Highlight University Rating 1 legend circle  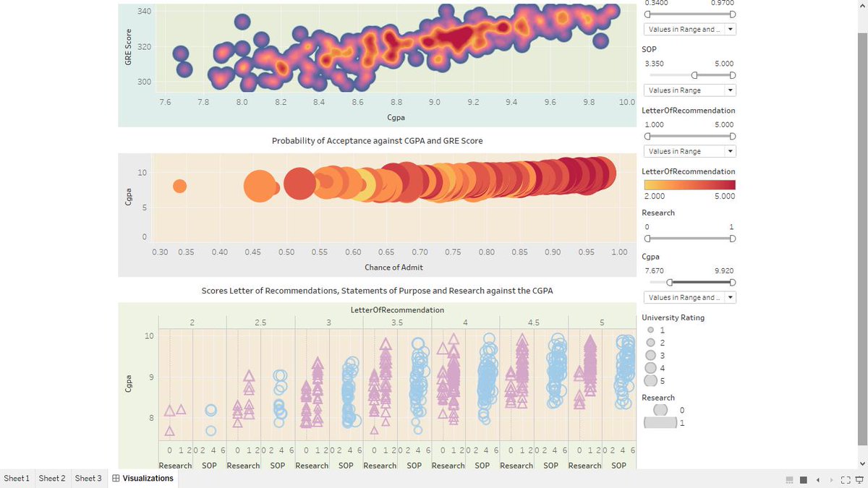[x=650, y=330]
